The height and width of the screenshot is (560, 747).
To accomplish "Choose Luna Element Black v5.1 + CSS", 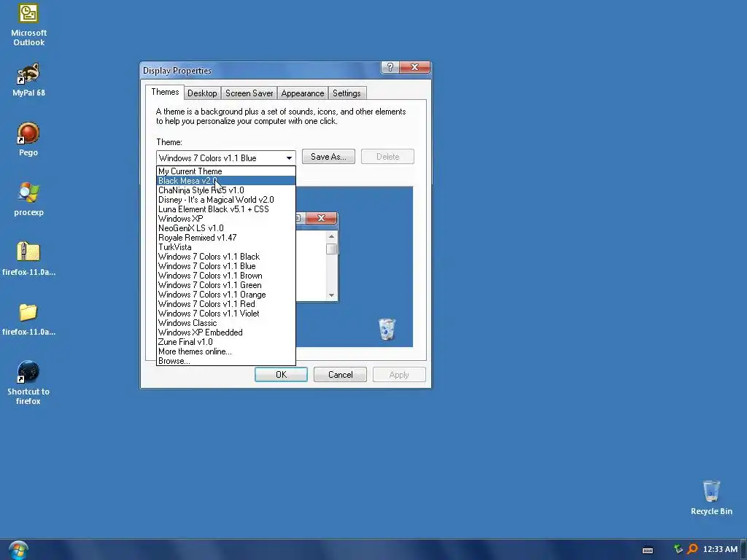I will [x=226, y=209].
